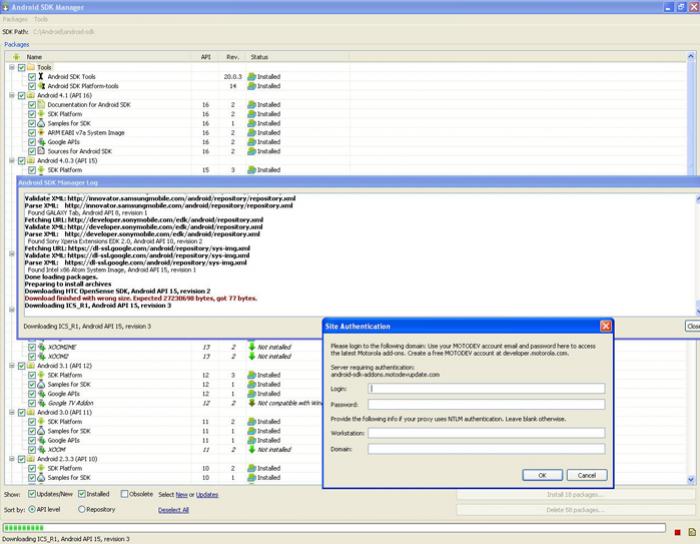Image resolution: width=700 pixels, height=544 pixels.
Task: Click the Android 3.1 (API 12) folder icon
Action: pyautogui.click(x=31, y=365)
